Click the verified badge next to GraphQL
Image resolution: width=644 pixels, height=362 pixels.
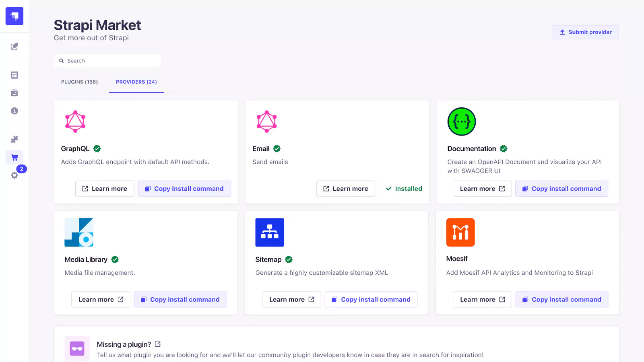[97, 149]
